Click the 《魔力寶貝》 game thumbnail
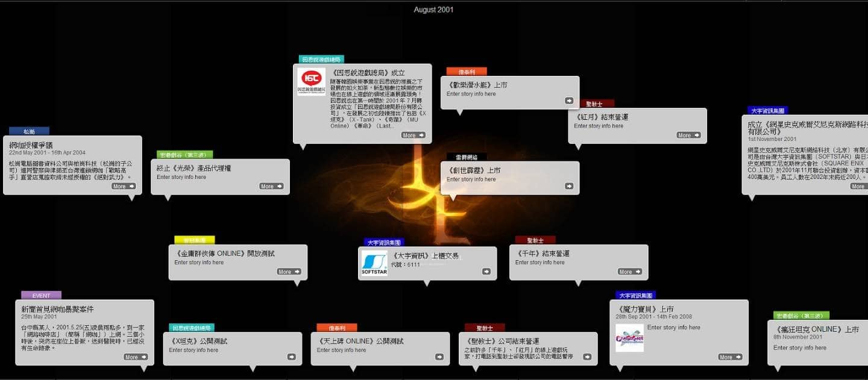This screenshot has height=380, width=868. [x=629, y=338]
